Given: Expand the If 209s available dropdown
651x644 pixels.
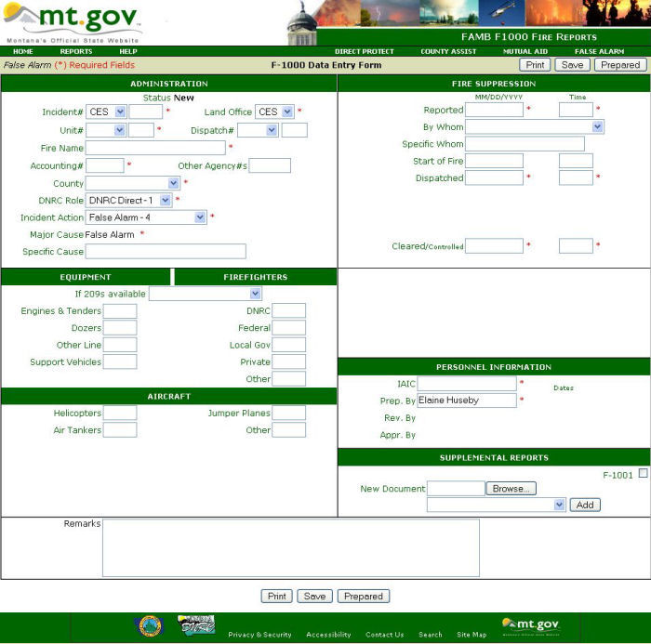Looking at the screenshot, I should [205, 294].
